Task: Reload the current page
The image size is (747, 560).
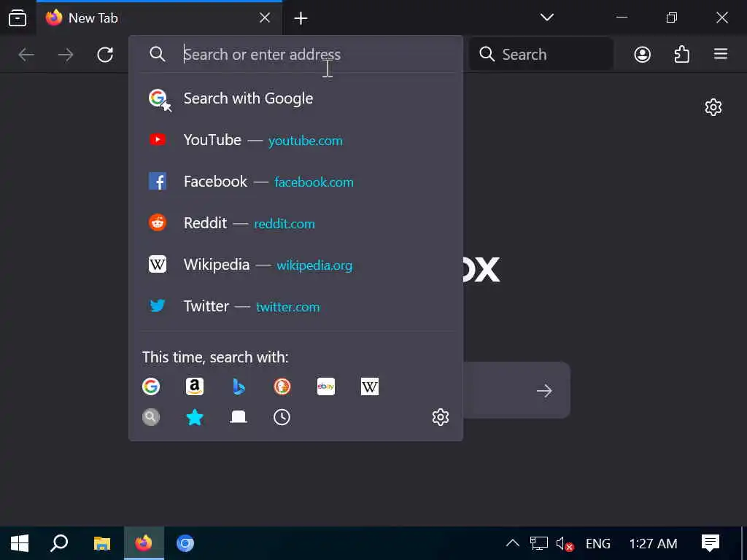Action: (105, 55)
